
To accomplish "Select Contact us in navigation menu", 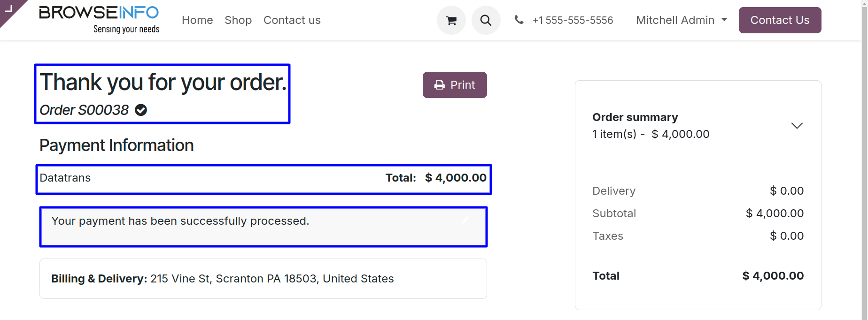I will click(x=292, y=20).
